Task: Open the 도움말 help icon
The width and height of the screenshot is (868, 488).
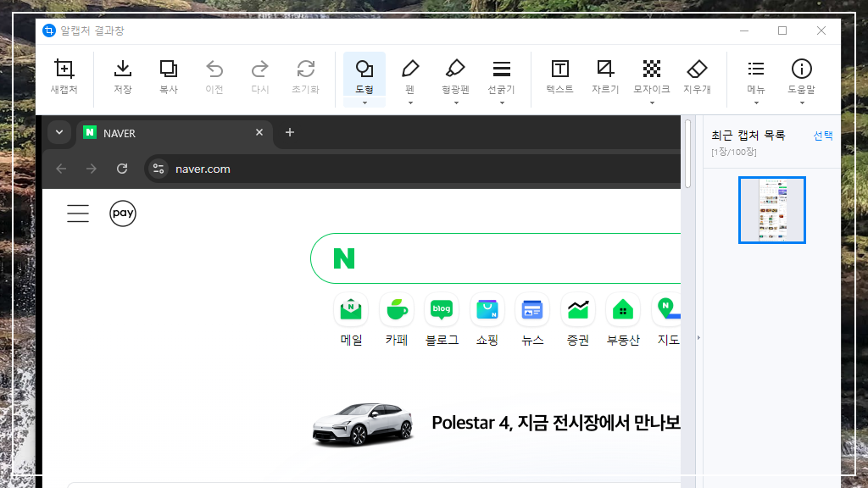Action: point(802,69)
